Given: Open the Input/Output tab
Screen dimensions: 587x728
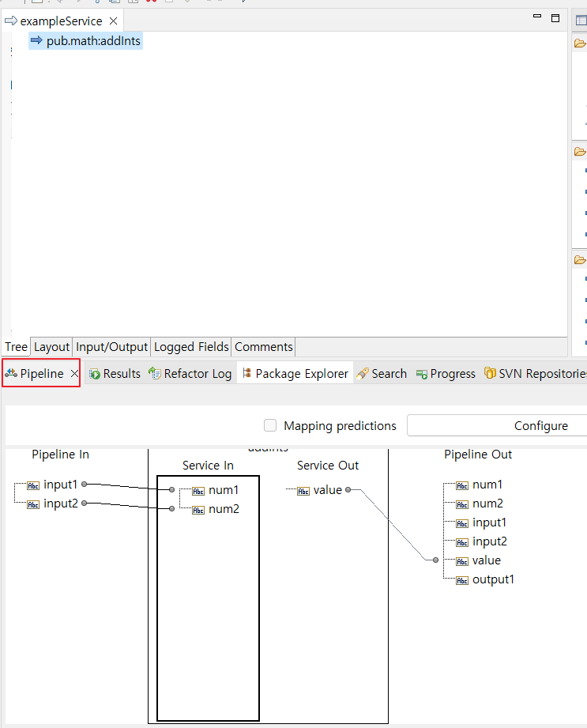Looking at the screenshot, I should 111,347.
